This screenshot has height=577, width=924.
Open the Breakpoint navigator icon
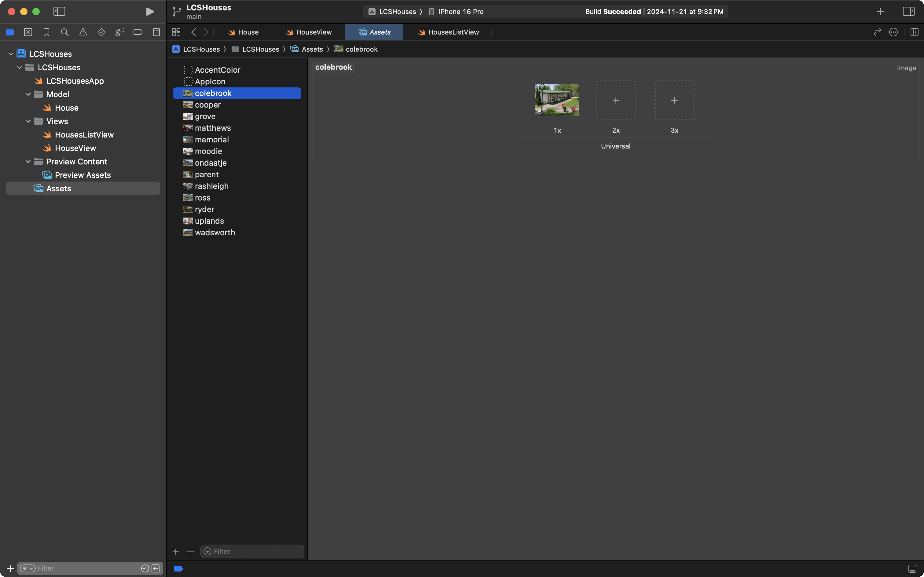pos(138,32)
